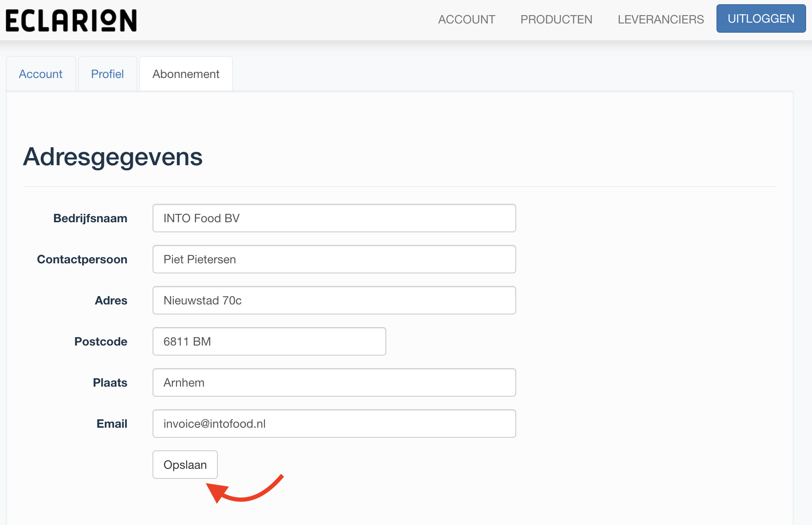
Task: Click the Plaats field containing Arnhem
Action: (x=334, y=382)
